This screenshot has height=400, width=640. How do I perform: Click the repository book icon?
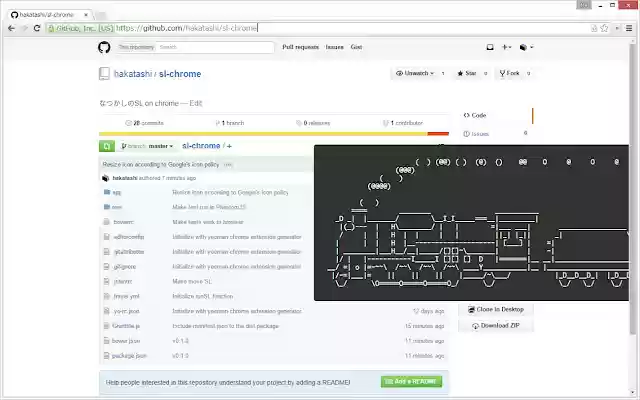pos(104,74)
